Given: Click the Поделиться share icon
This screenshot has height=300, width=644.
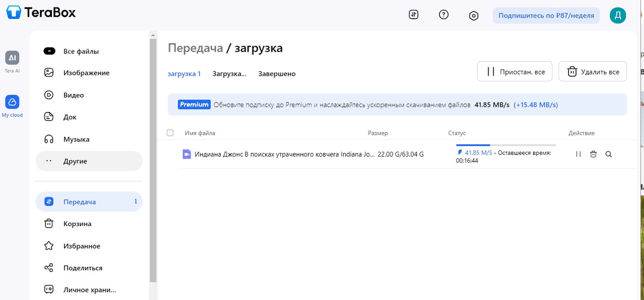Looking at the screenshot, I should click(49, 268).
